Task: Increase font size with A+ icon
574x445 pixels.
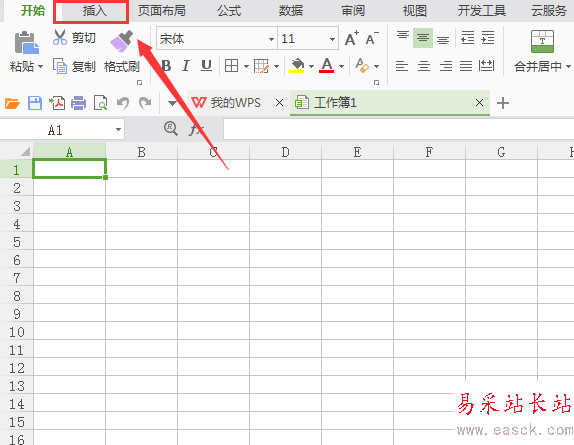Action: [352, 38]
